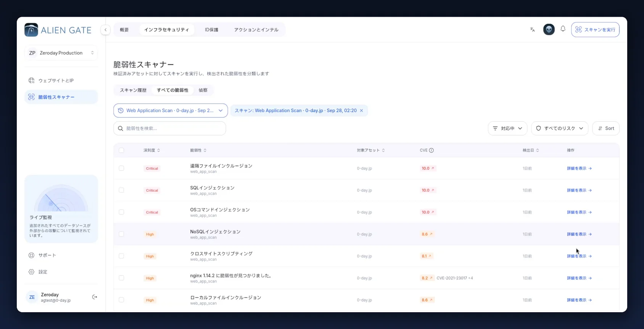Tick the select-all checkbox in the table header

tap(121, 150)
